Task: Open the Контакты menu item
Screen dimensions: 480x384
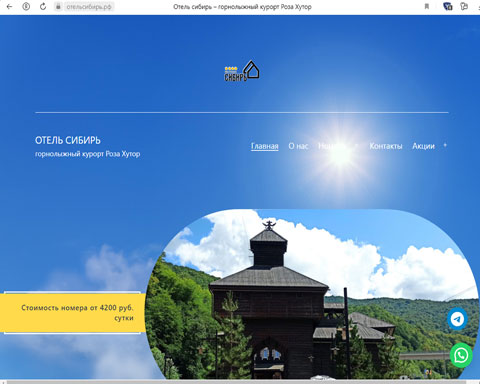Action: (386, 146)
